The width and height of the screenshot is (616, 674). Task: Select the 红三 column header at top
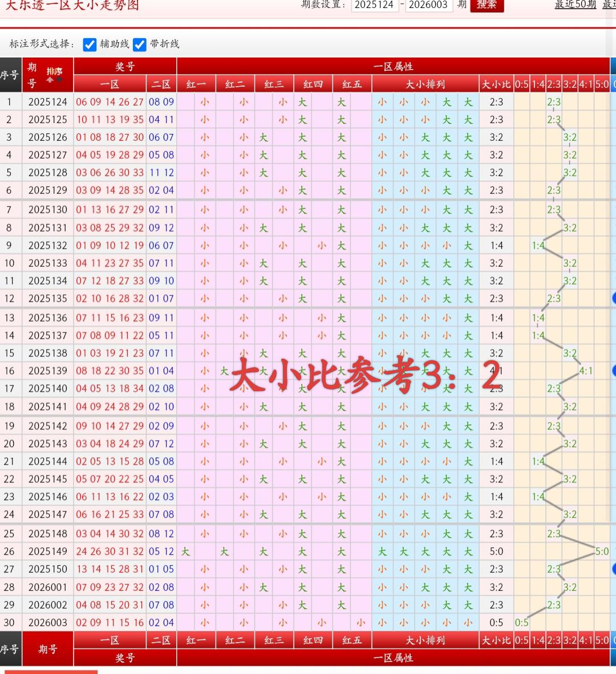pos(274,84)
